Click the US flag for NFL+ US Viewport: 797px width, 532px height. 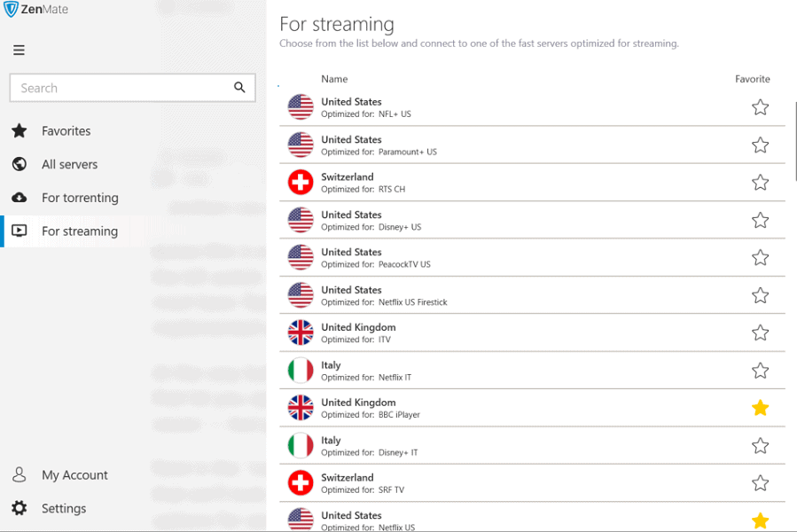[301, 107]
